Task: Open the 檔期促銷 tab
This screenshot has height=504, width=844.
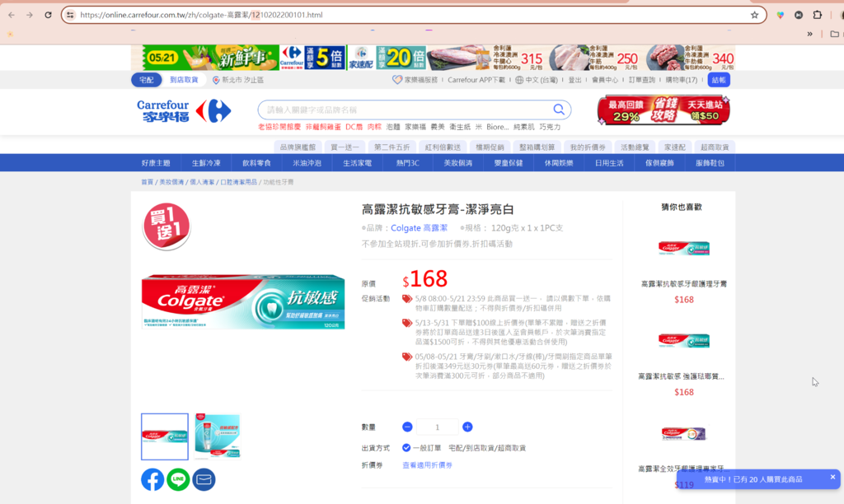Action: 490,147
